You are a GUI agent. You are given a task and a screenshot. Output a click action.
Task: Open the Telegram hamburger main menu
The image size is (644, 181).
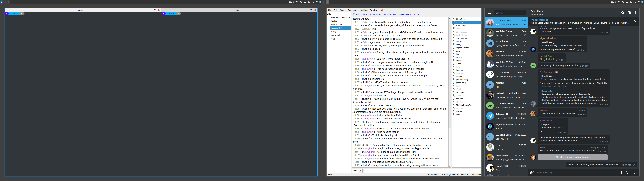(489, 13)
